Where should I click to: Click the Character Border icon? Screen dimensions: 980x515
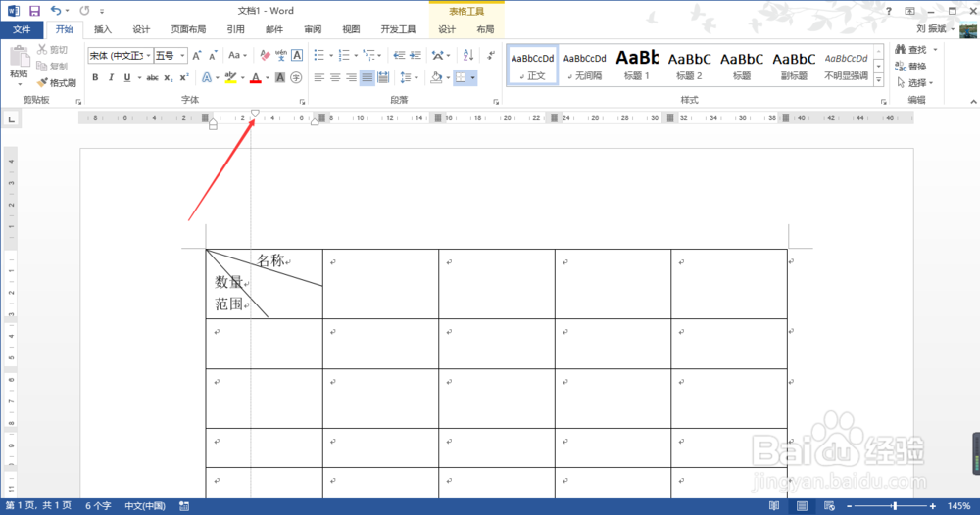point(297,56)
